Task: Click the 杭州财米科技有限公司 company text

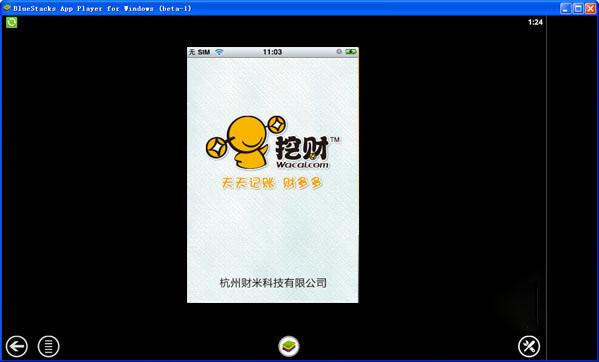Action: 273,283
